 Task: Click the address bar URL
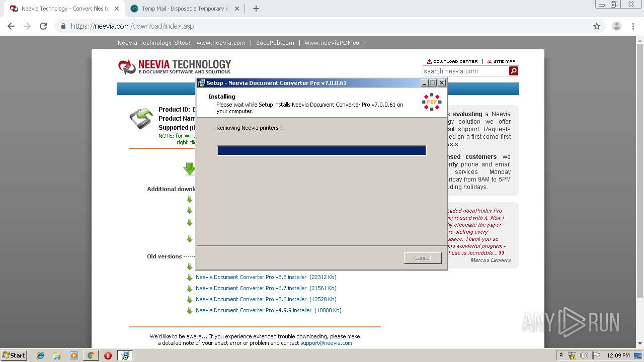point(132,26)
